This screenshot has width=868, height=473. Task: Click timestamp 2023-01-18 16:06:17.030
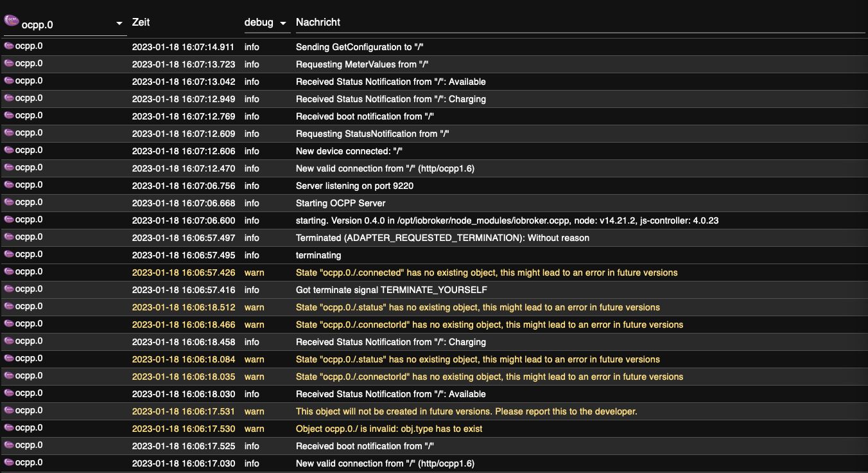(x=184, y=463)
